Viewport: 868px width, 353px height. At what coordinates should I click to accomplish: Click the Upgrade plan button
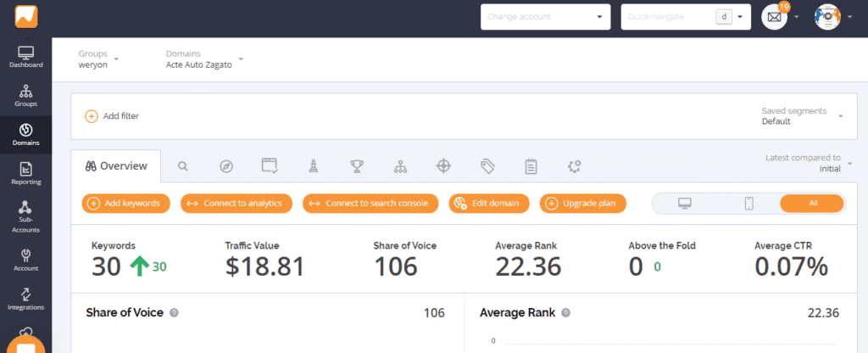[x=583, y=204]
